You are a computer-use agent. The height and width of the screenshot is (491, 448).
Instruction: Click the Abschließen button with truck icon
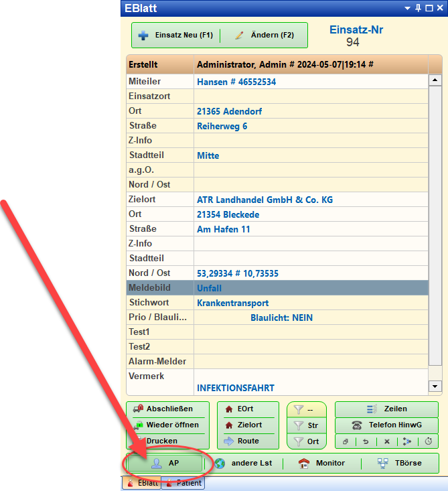click(x=168, y=409)
